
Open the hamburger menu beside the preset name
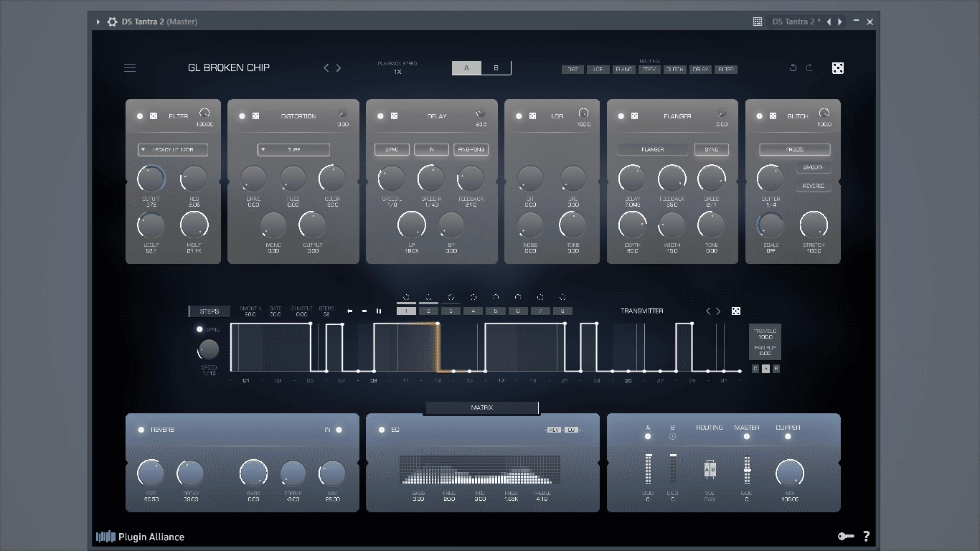coord(130,68)
